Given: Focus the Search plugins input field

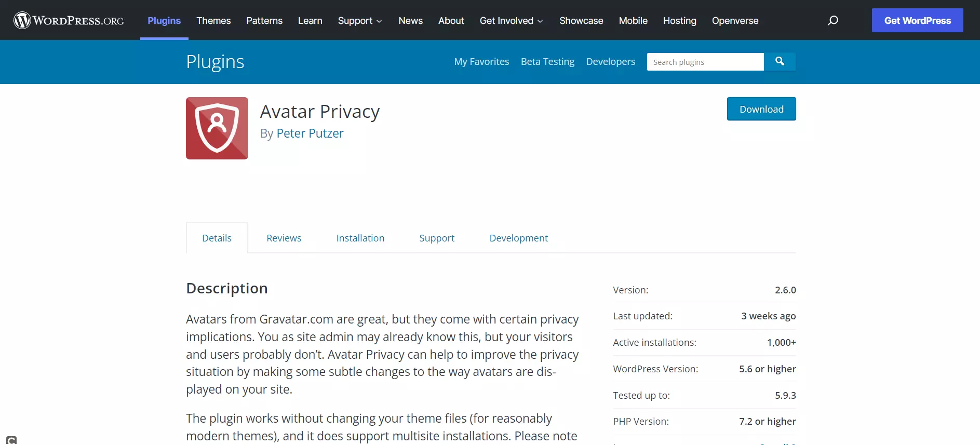Looking at the screenshot, I should click(705, 62).
